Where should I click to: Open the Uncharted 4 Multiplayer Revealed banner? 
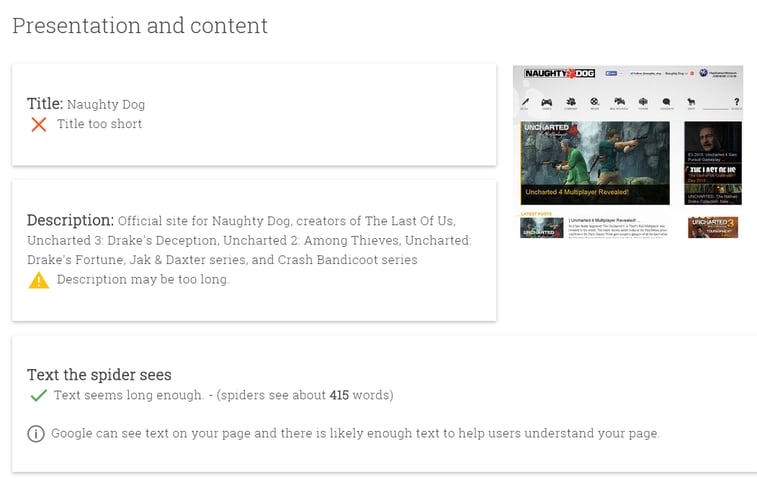595,163
